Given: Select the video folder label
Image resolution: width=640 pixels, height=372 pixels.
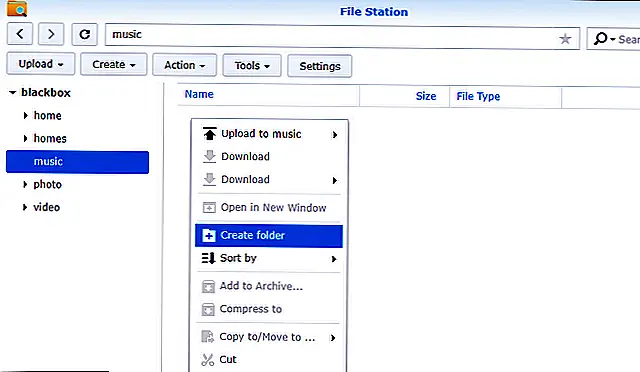Looking at the screenshot, I should point(47,207).
